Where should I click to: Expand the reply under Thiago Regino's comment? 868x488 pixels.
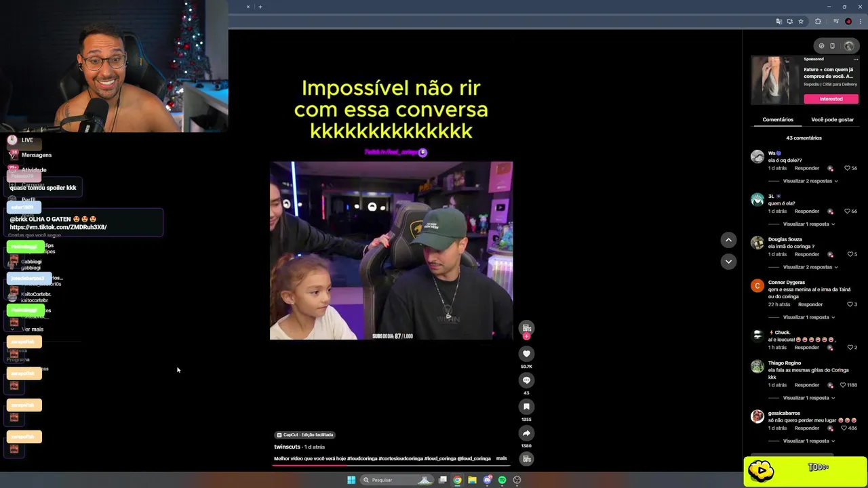click(809, 398)
